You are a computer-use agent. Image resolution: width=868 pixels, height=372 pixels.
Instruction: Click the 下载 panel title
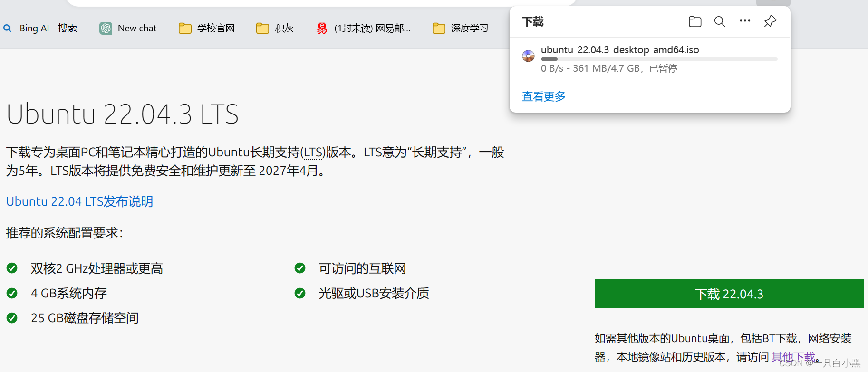[532, 22]
